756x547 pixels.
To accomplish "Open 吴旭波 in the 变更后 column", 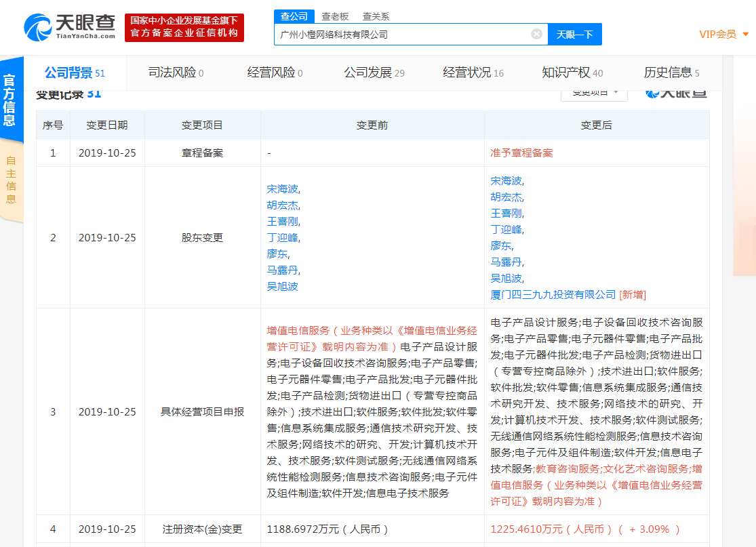I will [506, 278].
